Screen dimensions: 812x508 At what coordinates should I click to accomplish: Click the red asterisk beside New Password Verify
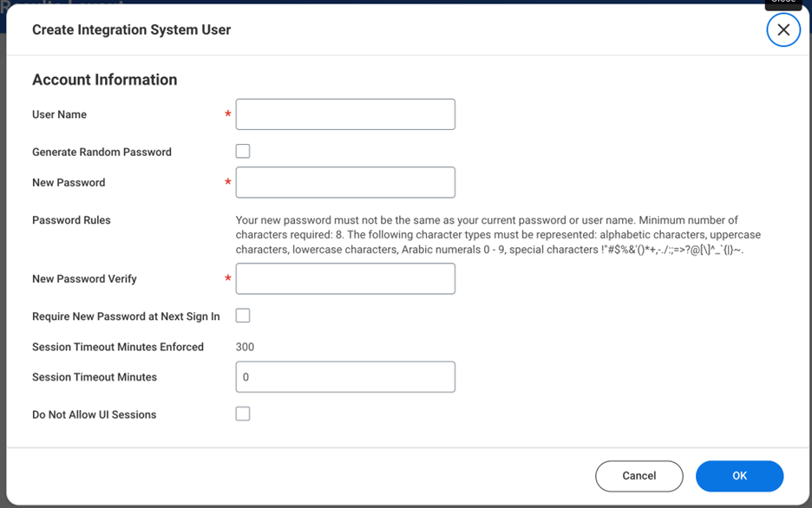click(228, 280)
